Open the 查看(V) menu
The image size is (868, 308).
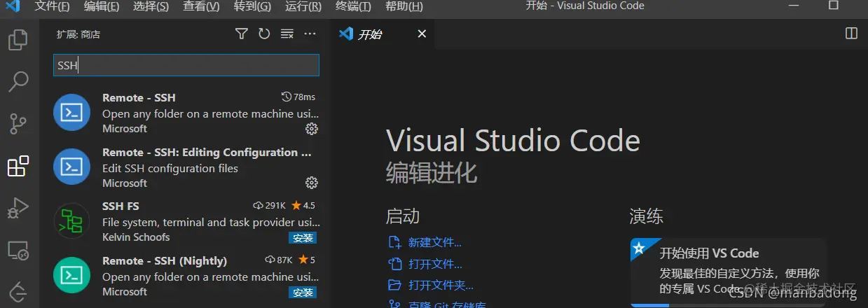click(x=201, y=6)
